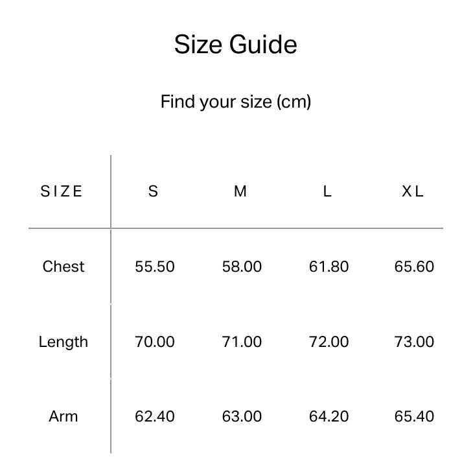This screenshot has height=476, width=473.
Task: Click the 58.00 chest value for M
Action: click(x=242, y=267)
